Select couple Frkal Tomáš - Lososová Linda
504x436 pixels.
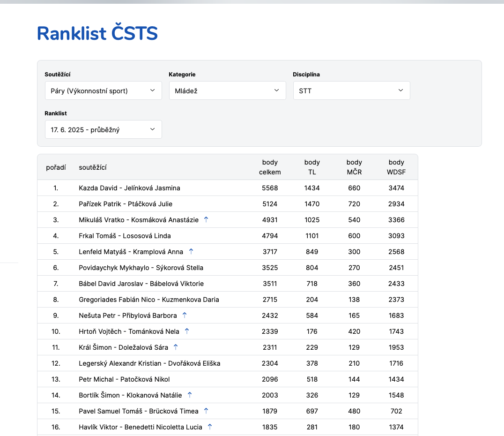point(125,236)
